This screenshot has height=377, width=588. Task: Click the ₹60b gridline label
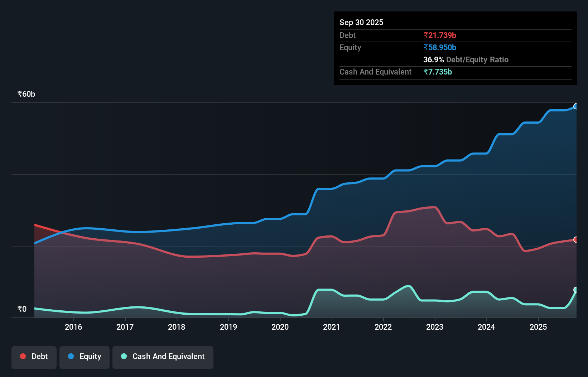point(26,94)
